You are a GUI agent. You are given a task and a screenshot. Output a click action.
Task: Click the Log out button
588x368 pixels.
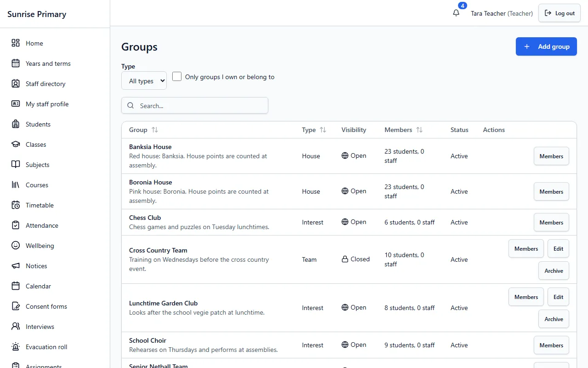tap(560, 13)
